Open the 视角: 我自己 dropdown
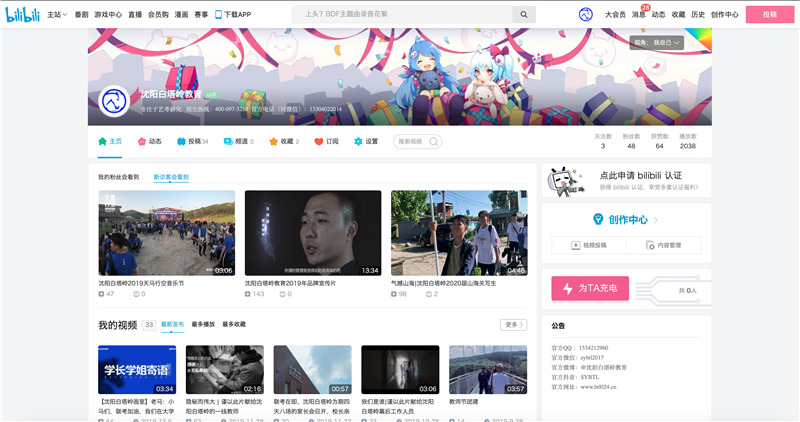The width and height of the screenshot is (800, 422). 657,42
